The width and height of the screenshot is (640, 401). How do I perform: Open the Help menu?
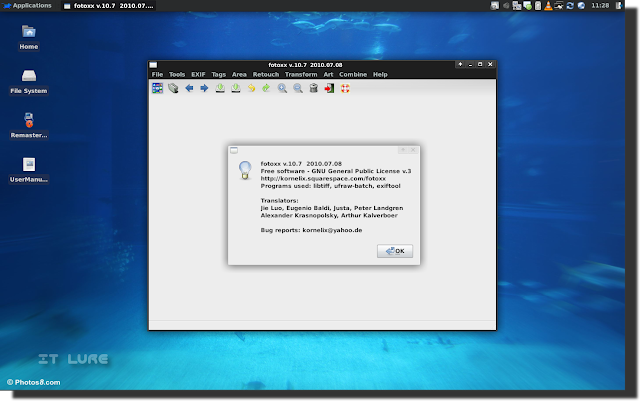[x=380, y=74]
